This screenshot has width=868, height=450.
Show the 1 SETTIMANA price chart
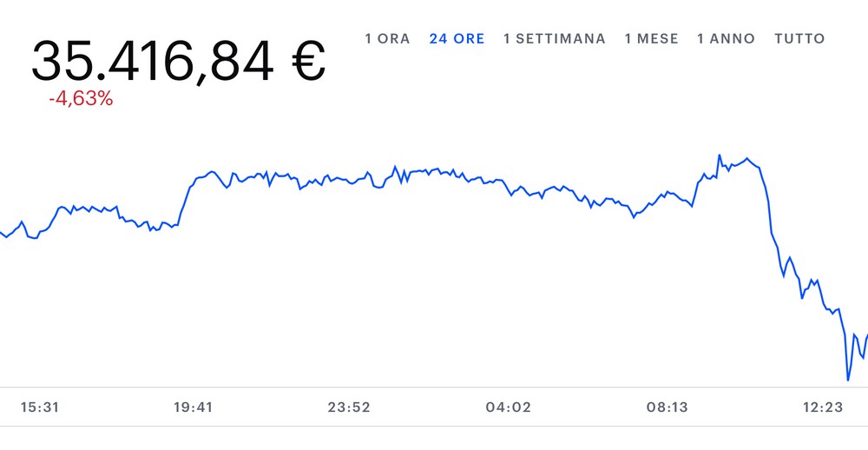554,39
